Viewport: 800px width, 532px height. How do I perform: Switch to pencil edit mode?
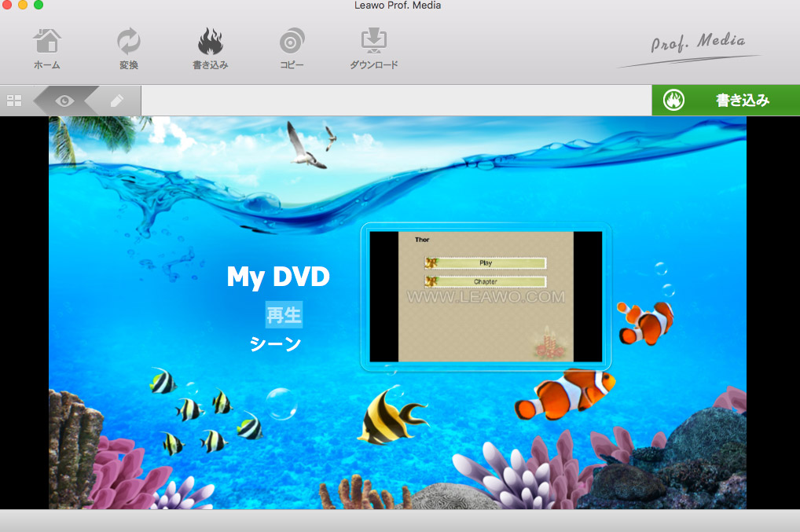click(x=117, y=101)
